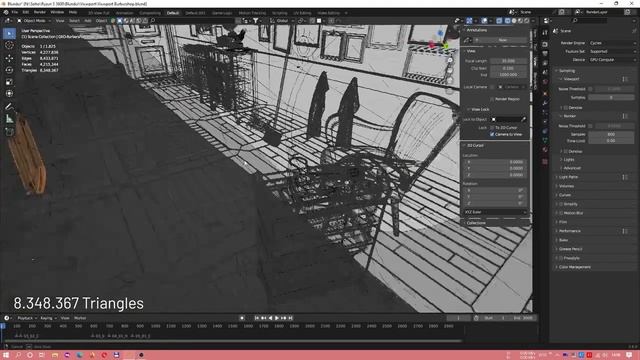Adjust Focal Length value field

(x=509, y=61)
